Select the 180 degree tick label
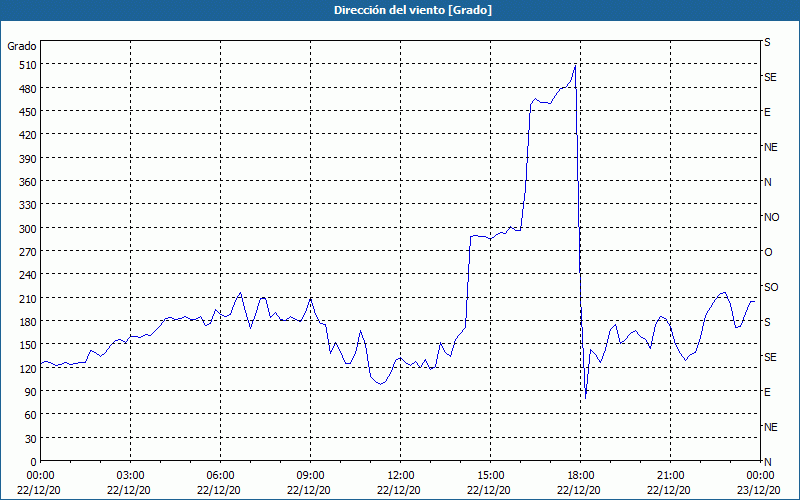This screenshot has height=500, width=800. pyautogui.click(x=28, y=322)
